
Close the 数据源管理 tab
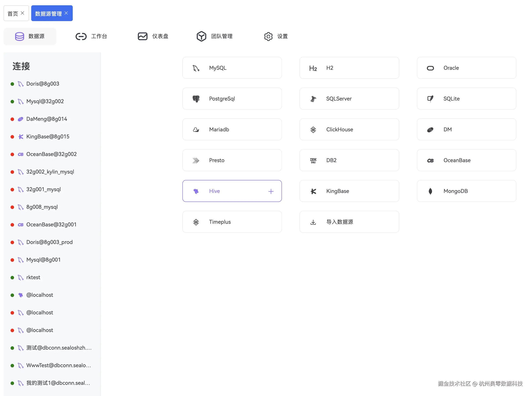[x=66, y=13]
